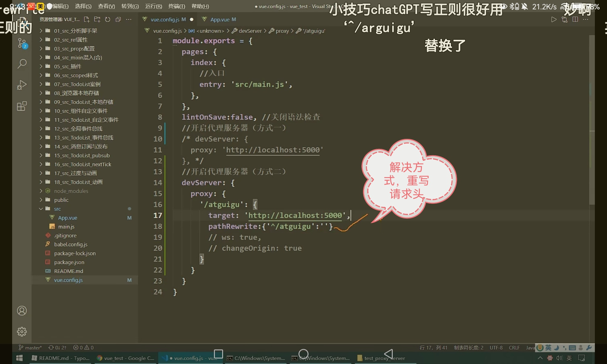Open Run and Debug view
This screenshot has height=364, width=607.
(x=22, y=85)
